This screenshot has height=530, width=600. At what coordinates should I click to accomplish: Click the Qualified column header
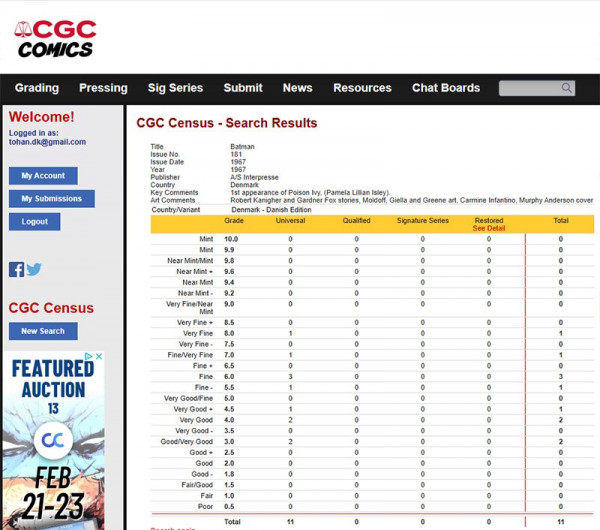(356, 220)
